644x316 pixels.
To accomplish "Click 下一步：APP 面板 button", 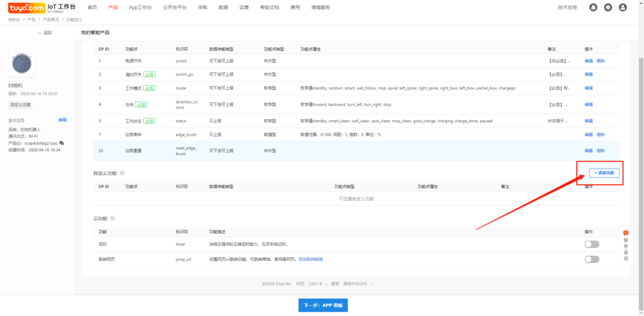I will click(x=323, y=305).
